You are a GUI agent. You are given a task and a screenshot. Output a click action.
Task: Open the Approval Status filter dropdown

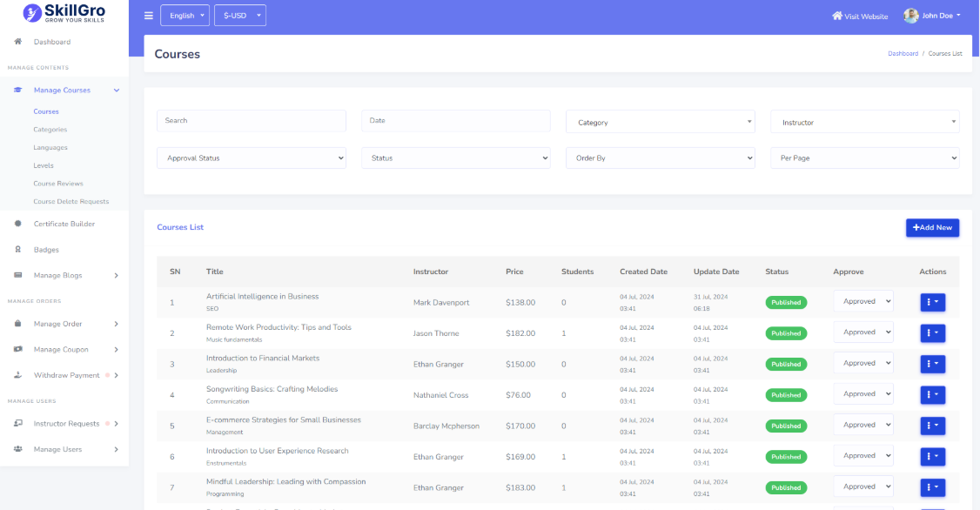(x=252, y=158)
